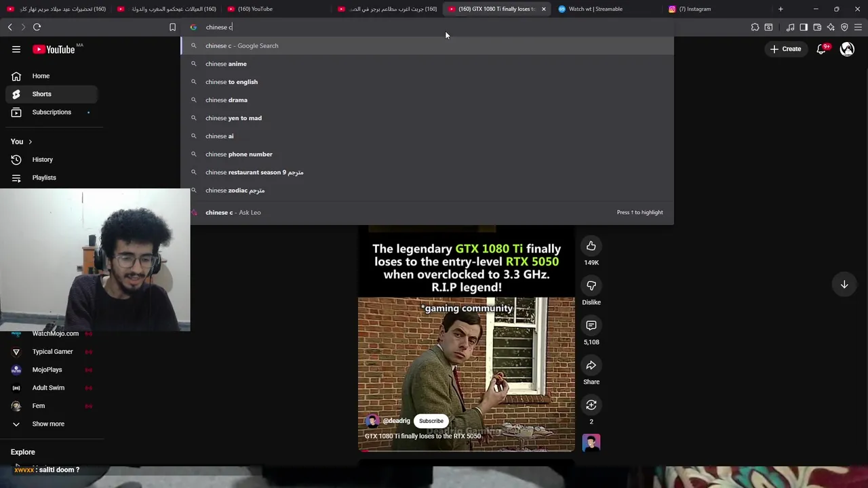Select the 'chinese to english' suggestion
This screenshot has height=488, width=868.
point(427,82)
